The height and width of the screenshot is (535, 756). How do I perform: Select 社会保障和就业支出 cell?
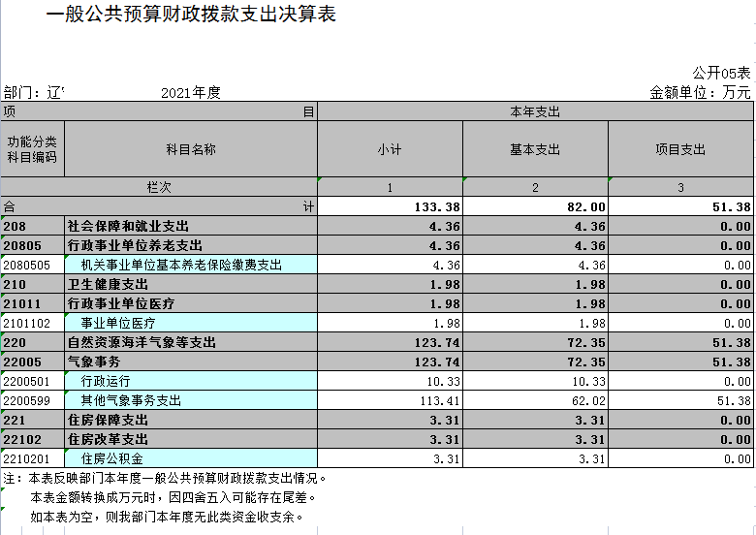click(191, 226)
